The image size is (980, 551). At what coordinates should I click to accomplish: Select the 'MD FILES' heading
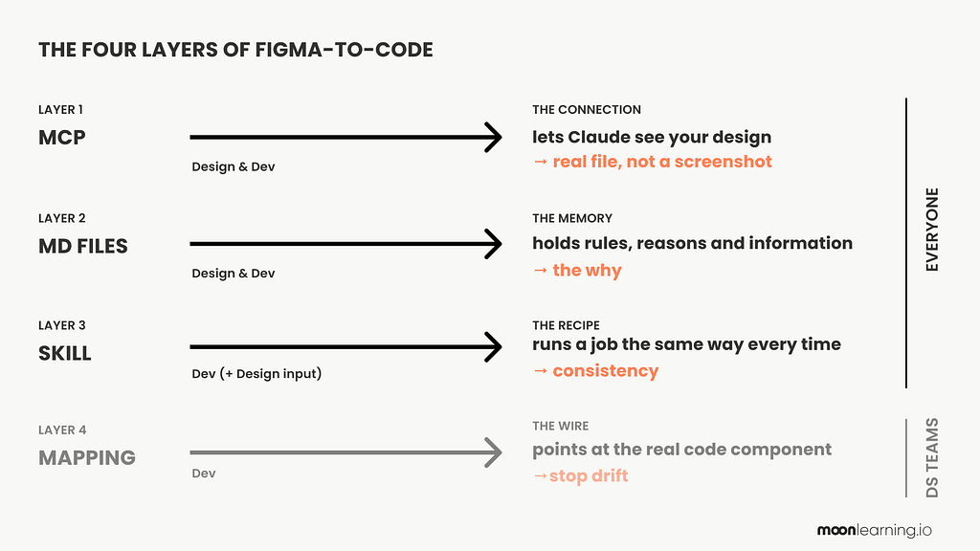pos(83,246)
